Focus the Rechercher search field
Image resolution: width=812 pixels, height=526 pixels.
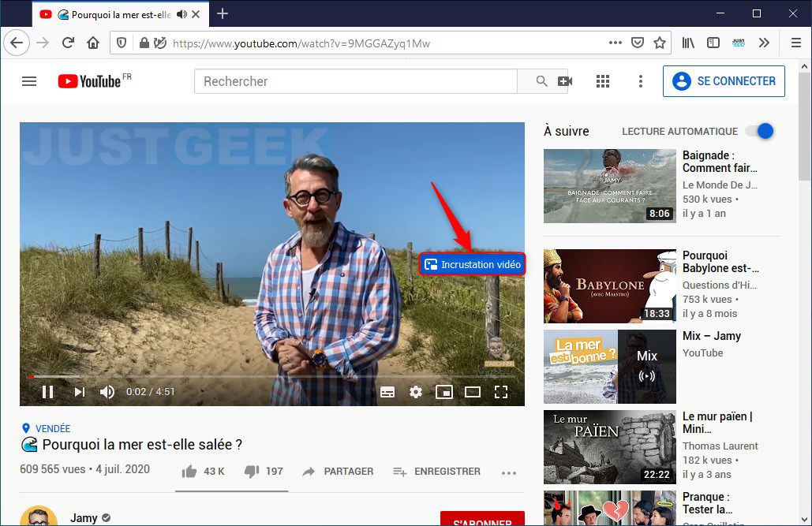355,81
